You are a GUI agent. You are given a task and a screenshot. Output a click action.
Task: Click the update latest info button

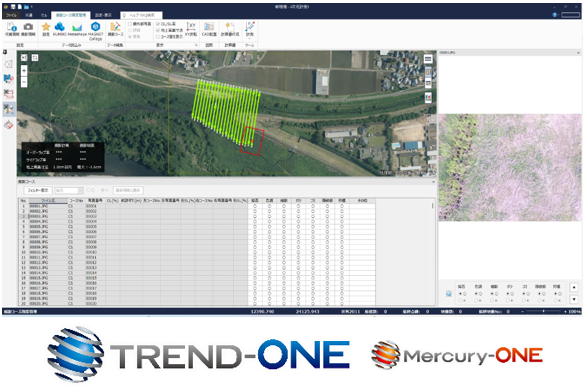pyautogui.click(x=128, y=190)
